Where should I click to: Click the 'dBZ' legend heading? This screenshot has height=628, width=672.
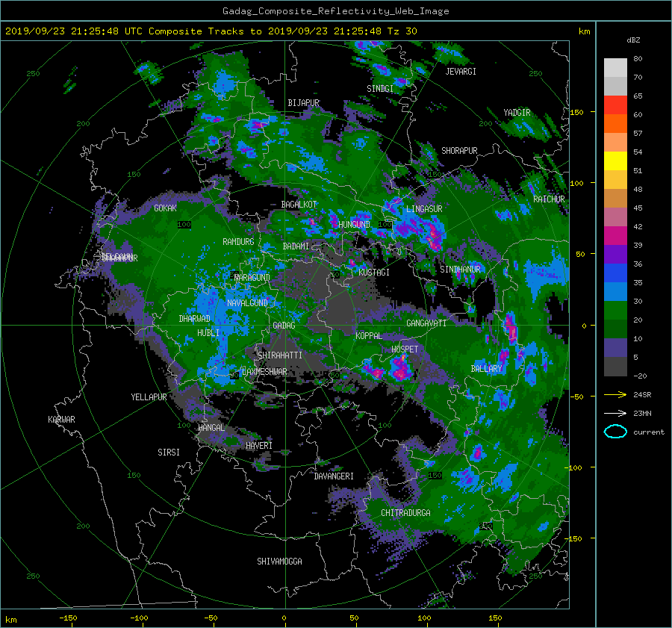(x=633, y=40)
